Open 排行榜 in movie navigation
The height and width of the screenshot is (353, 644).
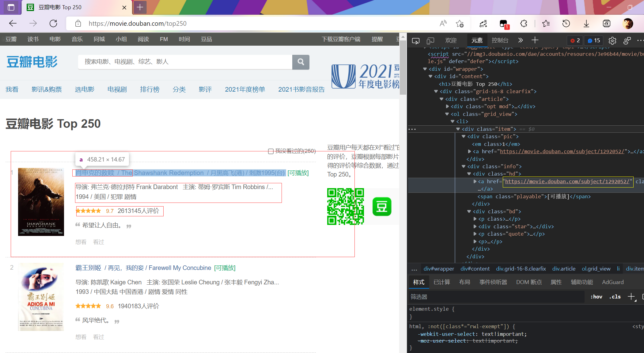(x=150, y=89)
